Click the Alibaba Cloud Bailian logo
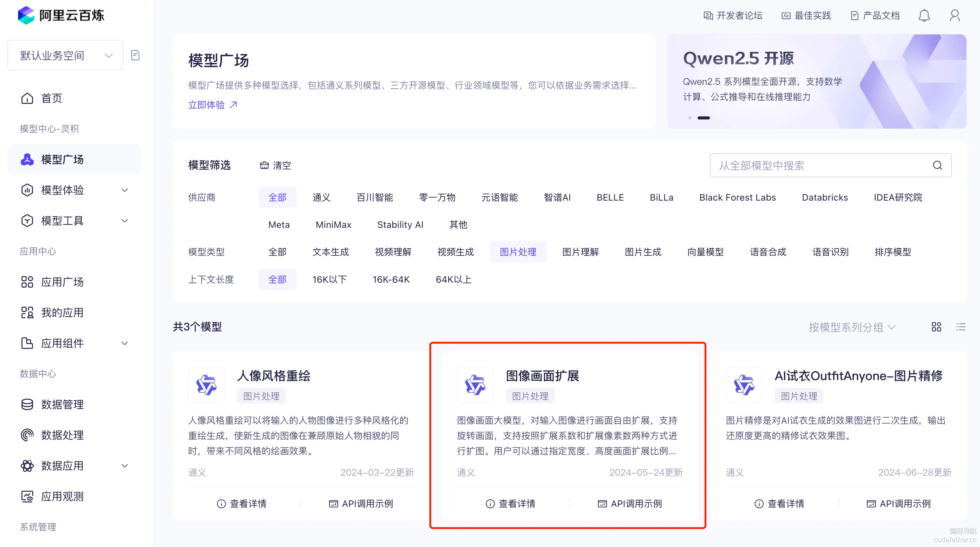 61,15
